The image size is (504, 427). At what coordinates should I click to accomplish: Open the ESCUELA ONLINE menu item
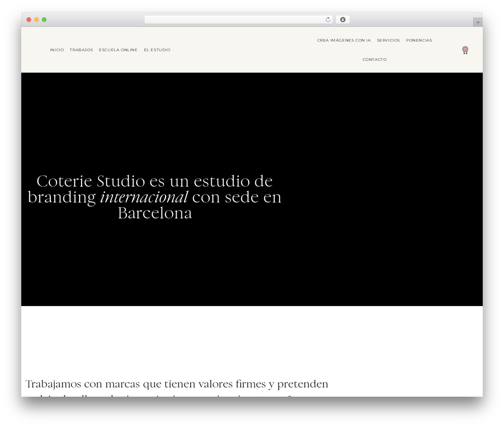118,50
